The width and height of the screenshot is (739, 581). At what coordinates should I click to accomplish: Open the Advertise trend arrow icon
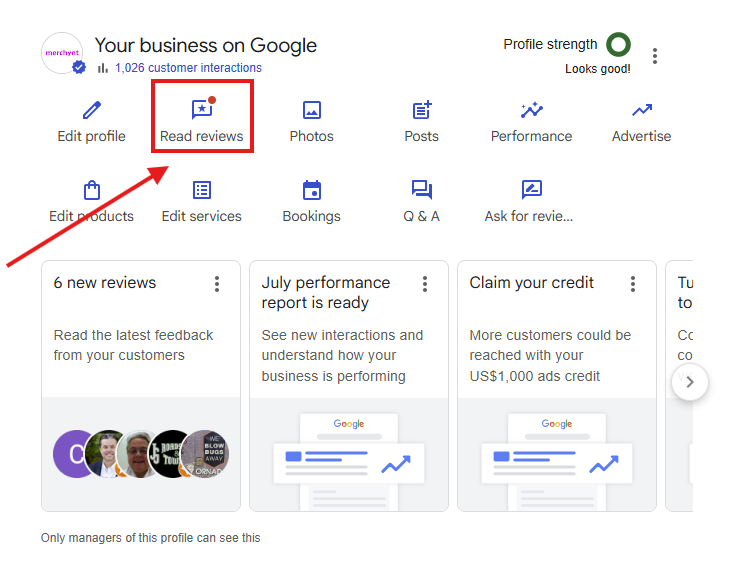(x=642, y=110)
